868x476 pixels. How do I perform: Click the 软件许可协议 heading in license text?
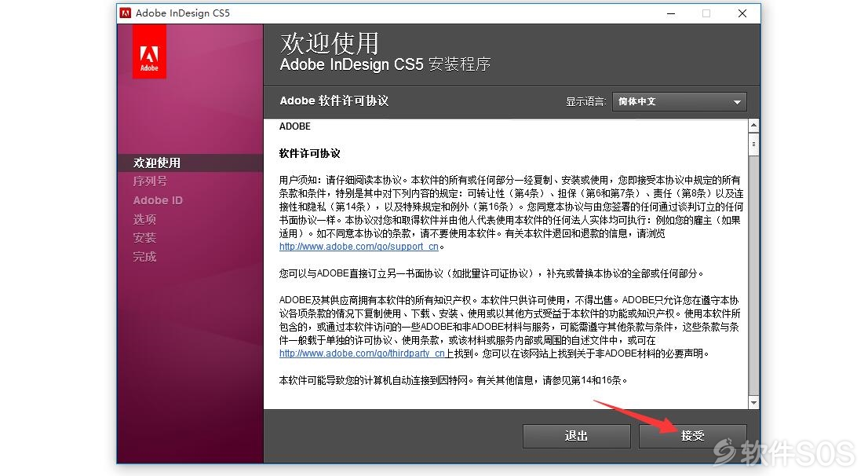[x=309, y=153]
